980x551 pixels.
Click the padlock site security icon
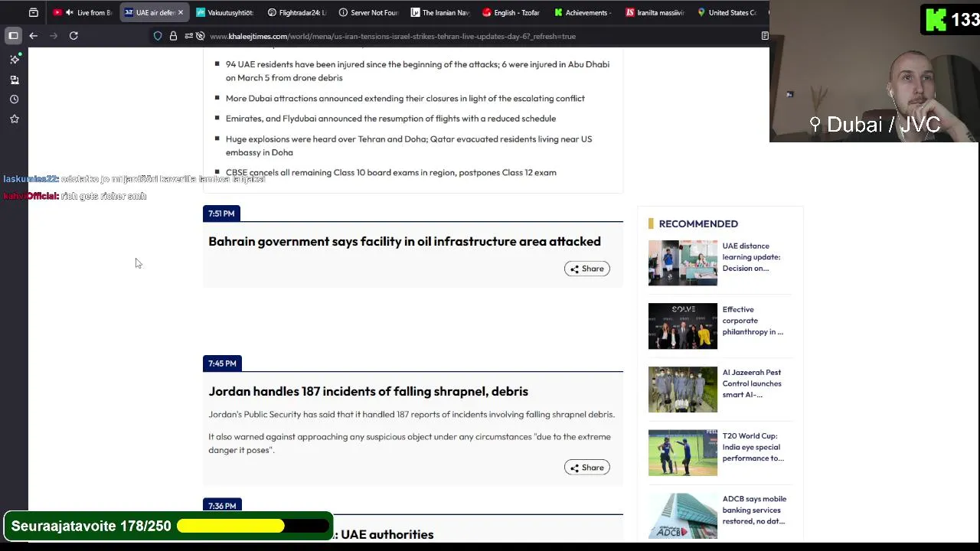[173, 36]
